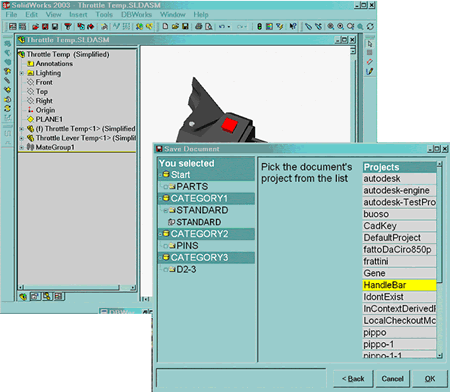Screen dimensions: 450x392
Task: Click the text field at Save Document bottom
Action: pos(241,378)
